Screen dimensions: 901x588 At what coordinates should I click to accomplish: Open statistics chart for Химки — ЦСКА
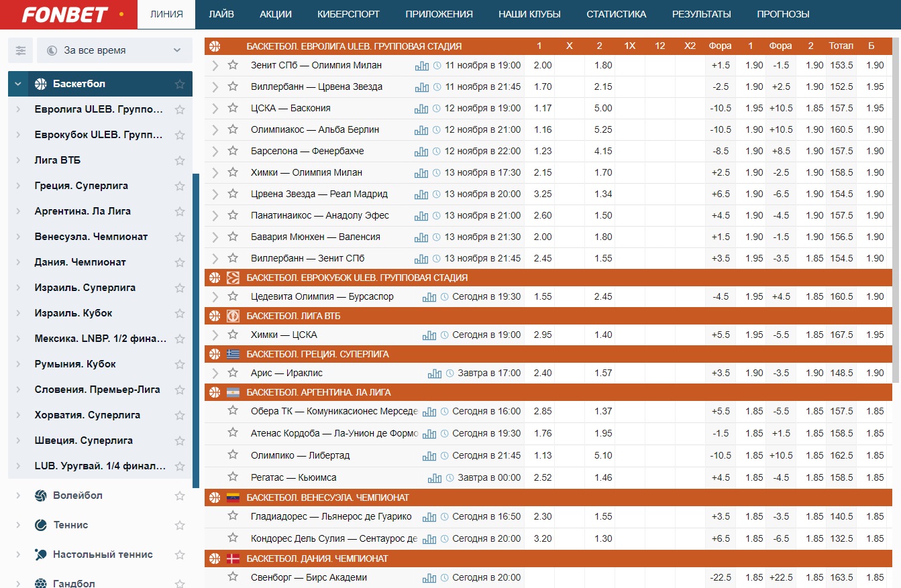tap(429, 335)
